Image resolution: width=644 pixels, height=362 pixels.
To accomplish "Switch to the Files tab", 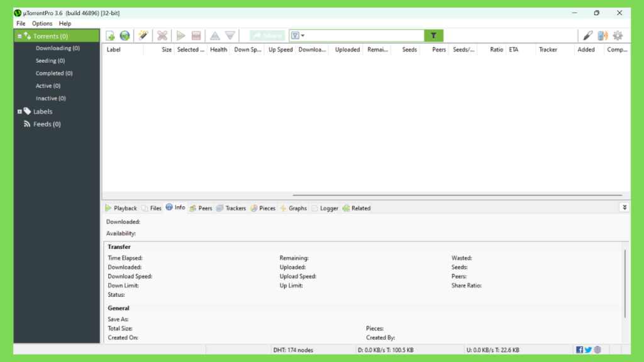I will click(151, 208).
